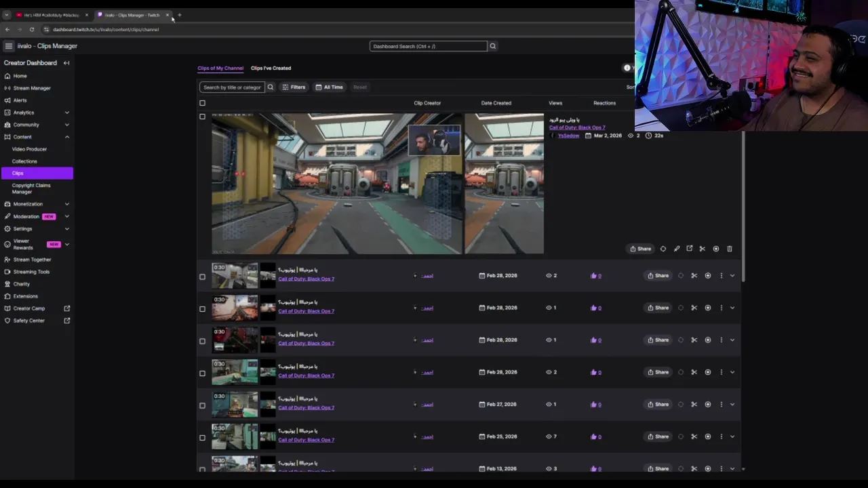Image resolution: width=868 pixels, height=488 pixels.
Task: Tick the checkbox of the Mar 2 clip
Action: point(202,117)
